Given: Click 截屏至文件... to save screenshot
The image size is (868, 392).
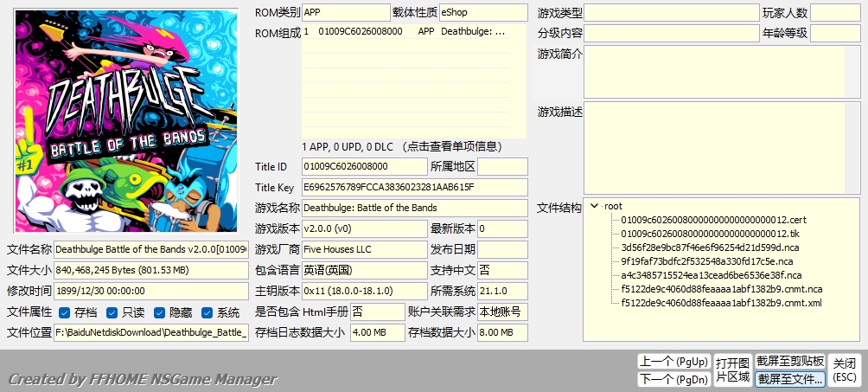Looking at the screenshot, I should [x=790, y=379].
